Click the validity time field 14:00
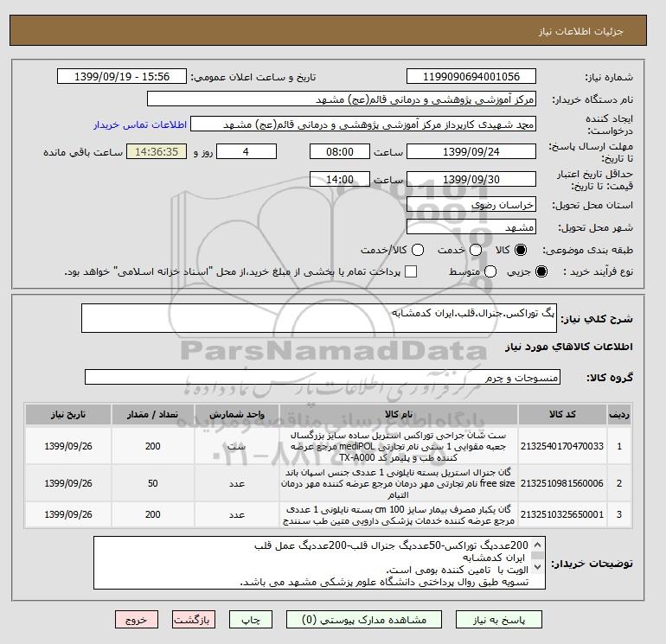The height and width of the screenshot is (644, 666). click(340, 179)
